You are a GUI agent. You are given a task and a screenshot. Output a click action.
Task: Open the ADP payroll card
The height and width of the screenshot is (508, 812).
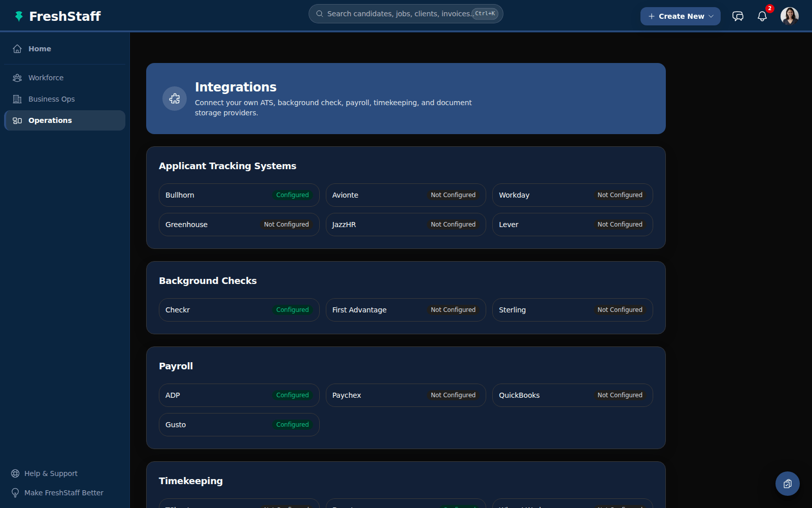239,395
